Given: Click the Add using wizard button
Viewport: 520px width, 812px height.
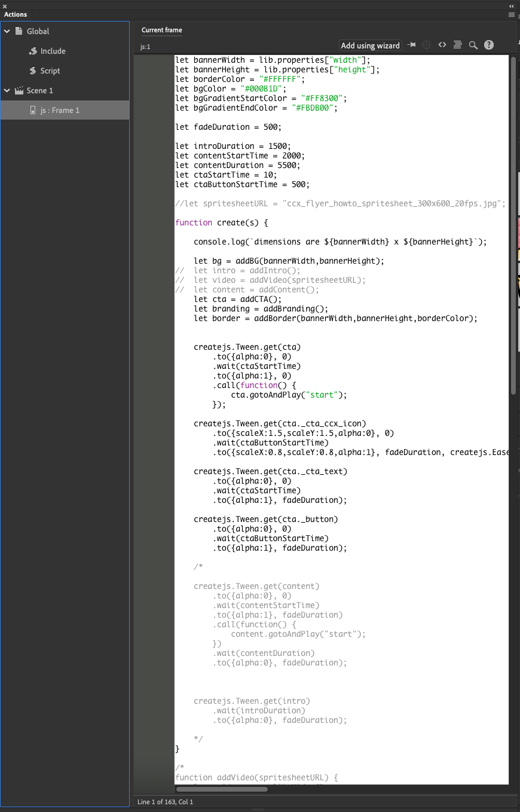Looking at the screenshot, I should tap(370, 45).
